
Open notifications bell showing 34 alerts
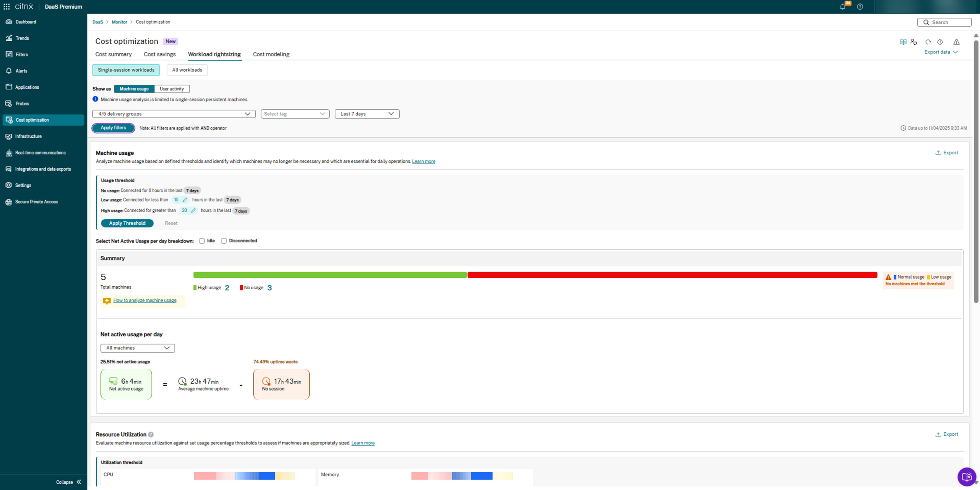pyautogui.click(x=843, y=7)
